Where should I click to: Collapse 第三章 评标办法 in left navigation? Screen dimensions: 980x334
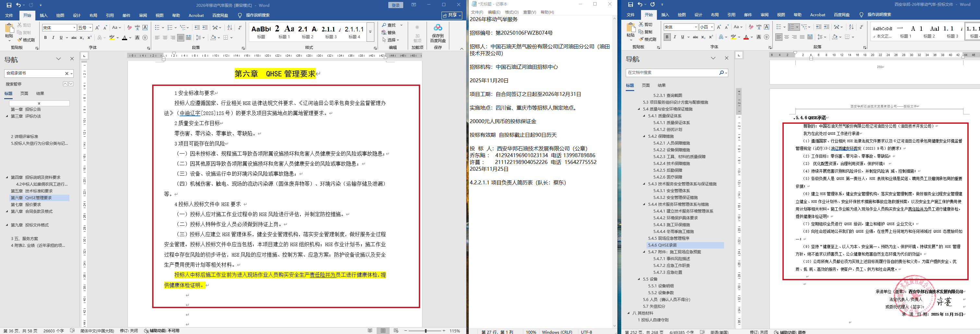7,116
